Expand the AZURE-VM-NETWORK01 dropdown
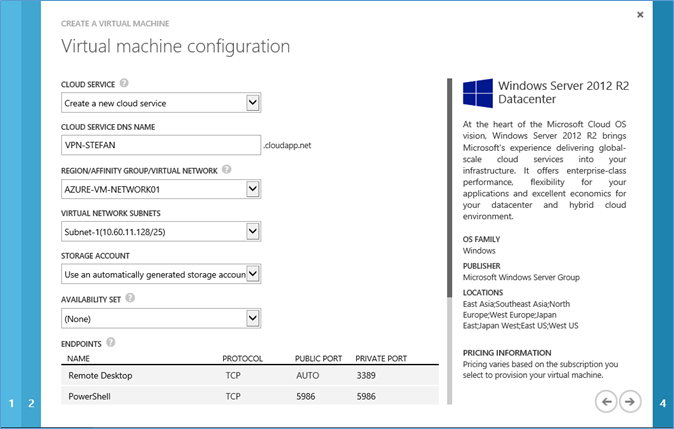674x429 pixels. (x=161, y=189)
